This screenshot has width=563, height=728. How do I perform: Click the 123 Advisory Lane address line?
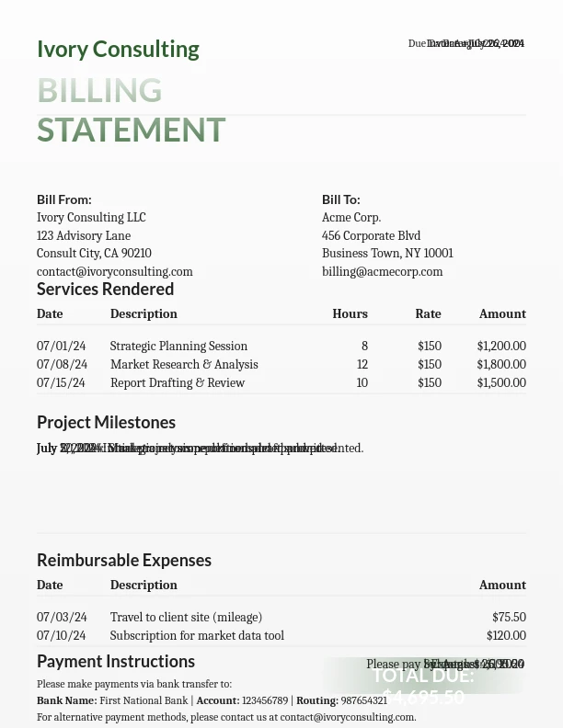(84, 235)
